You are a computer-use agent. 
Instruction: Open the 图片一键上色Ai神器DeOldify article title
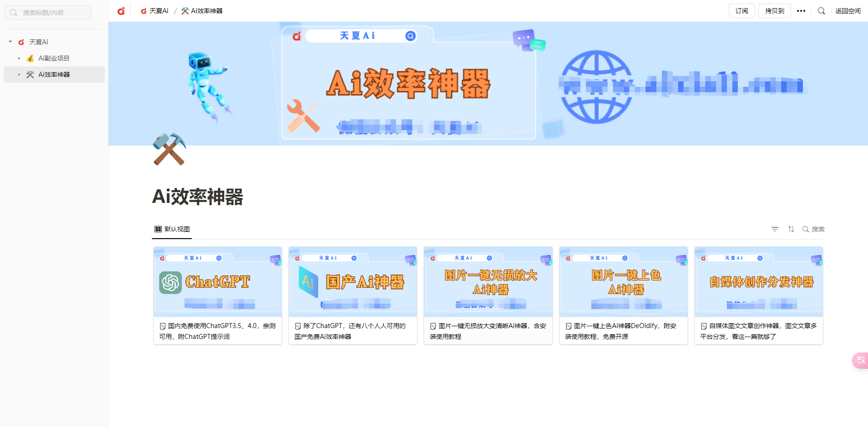click(x=621, y=331)
